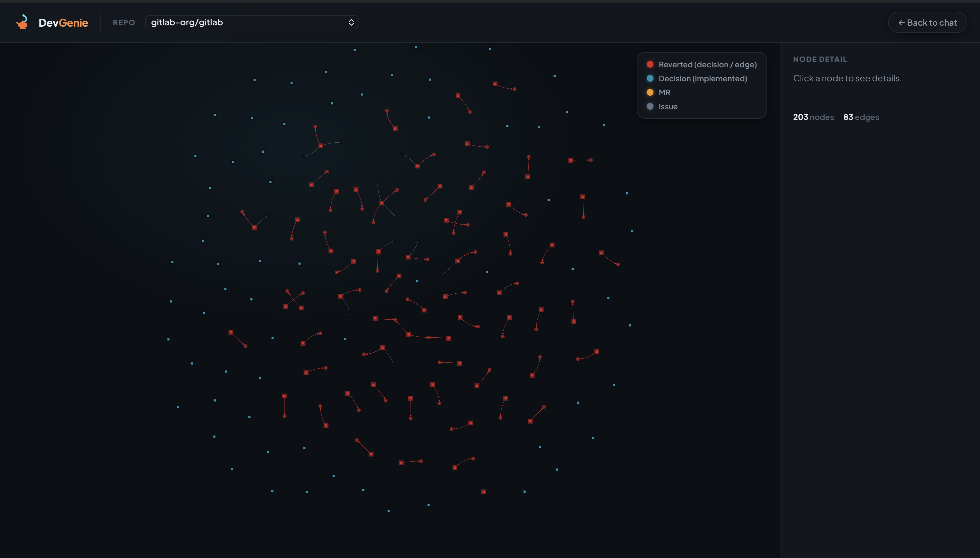980x558 pixels.
Task: Click the red Reverted legend dot
Action: coord(650,64)
